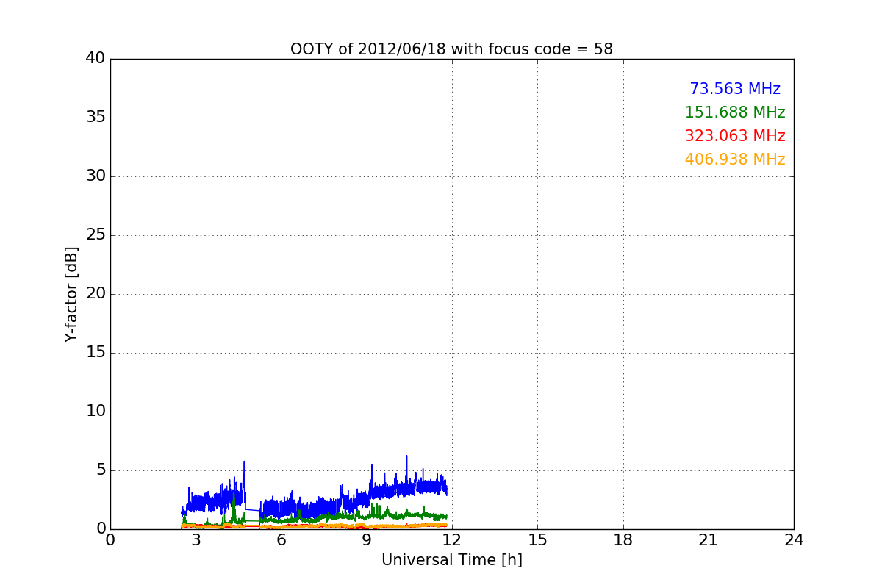Image resolution: width=882 pixels, height=588 pixels.
Task: Click the Universal Time [h] axis label
Action: pyautogui.click(x=451, y=560)
